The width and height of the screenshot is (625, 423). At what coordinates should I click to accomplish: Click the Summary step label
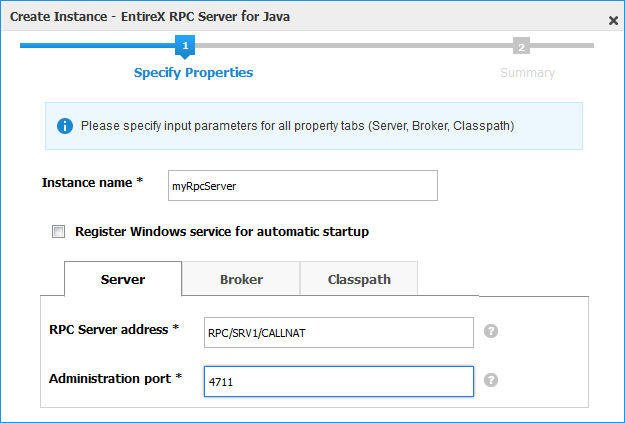[527, 73]
